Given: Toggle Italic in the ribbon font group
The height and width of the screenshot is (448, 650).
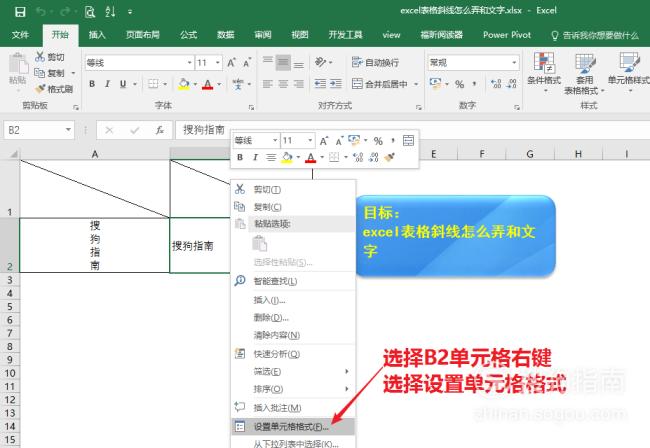Looking at the screenshot, I should pyautogui.click(x=107, y=84).
